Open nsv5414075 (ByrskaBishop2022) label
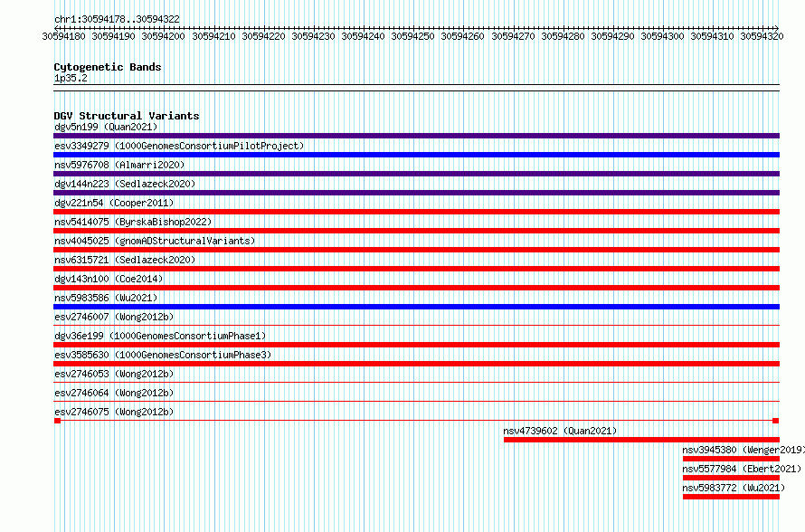 [133, 222]
